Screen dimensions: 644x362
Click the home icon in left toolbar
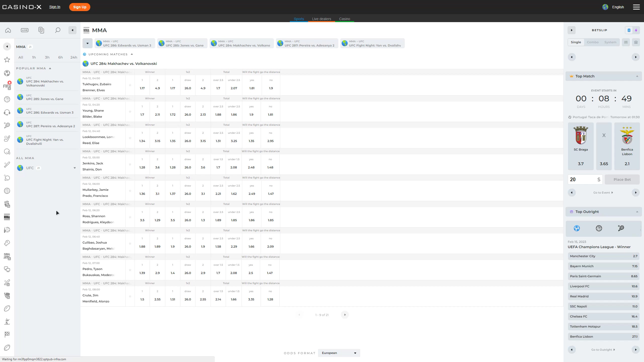(x=8, y=30)
